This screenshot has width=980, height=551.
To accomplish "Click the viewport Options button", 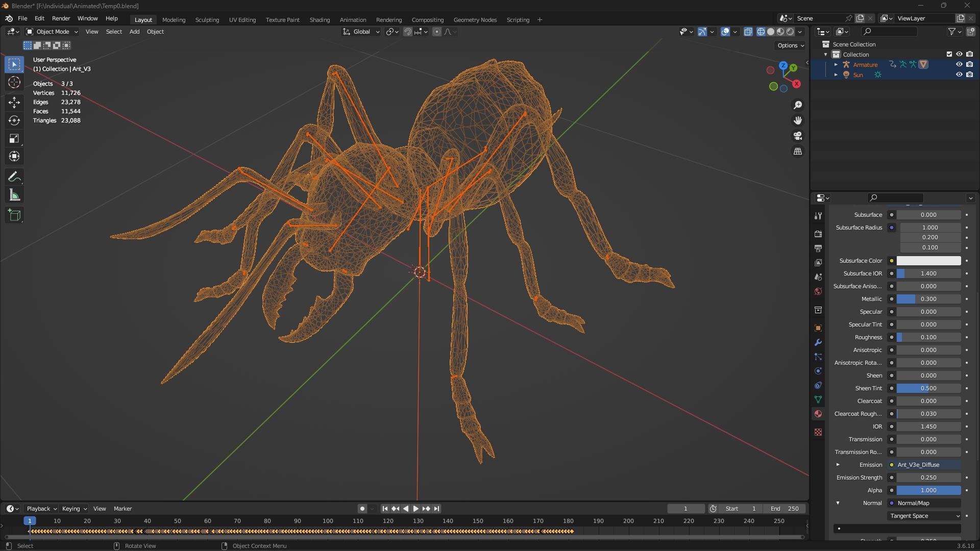I will [790, 45].
